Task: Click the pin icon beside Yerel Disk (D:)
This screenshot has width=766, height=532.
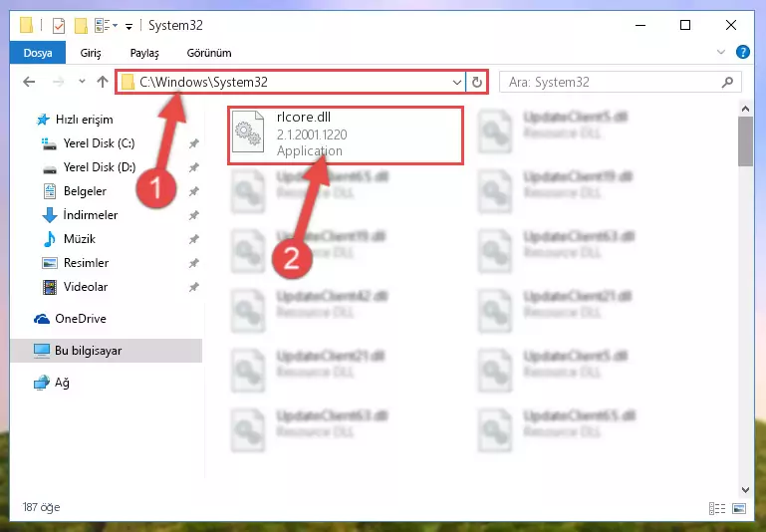Action: 194,167
